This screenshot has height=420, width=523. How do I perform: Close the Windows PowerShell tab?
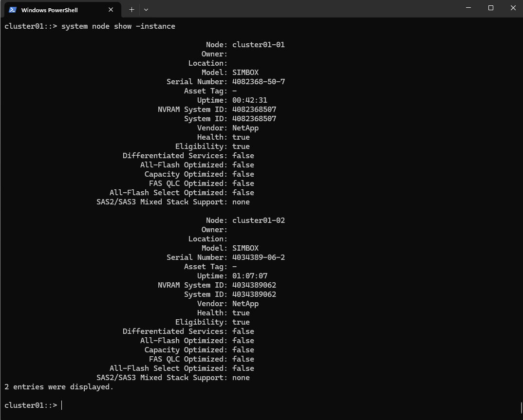(x=111, y=10)
